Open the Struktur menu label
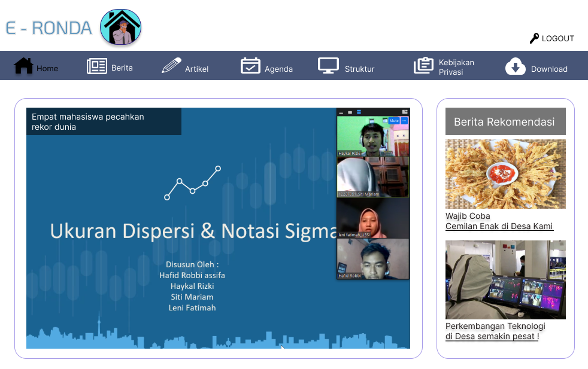 click(359, 69)
